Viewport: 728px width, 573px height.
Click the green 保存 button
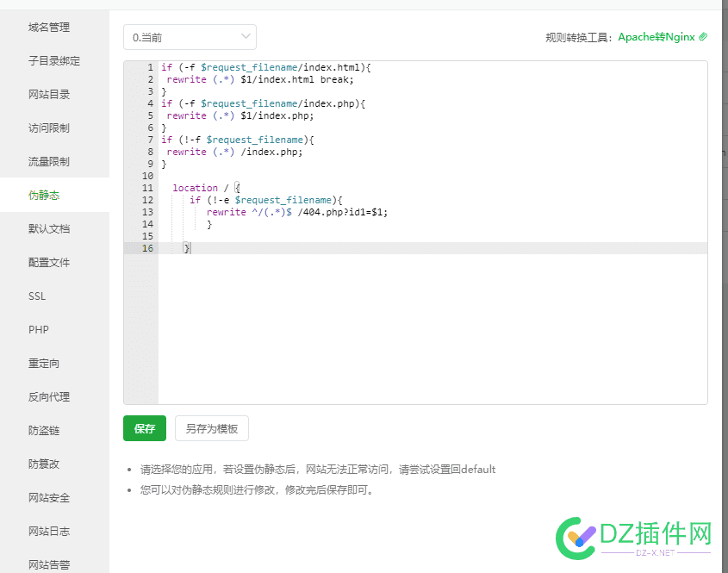coord(145,428)
